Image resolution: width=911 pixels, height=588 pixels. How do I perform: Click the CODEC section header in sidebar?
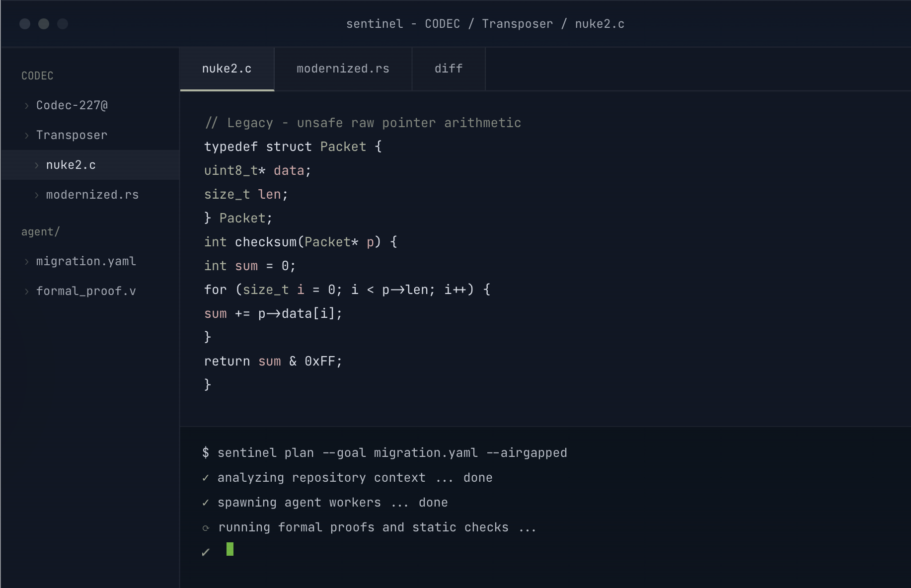37,76
